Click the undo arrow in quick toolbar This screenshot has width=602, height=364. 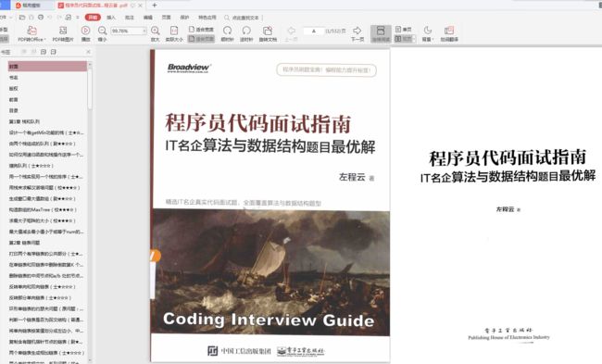coord(49,18)
